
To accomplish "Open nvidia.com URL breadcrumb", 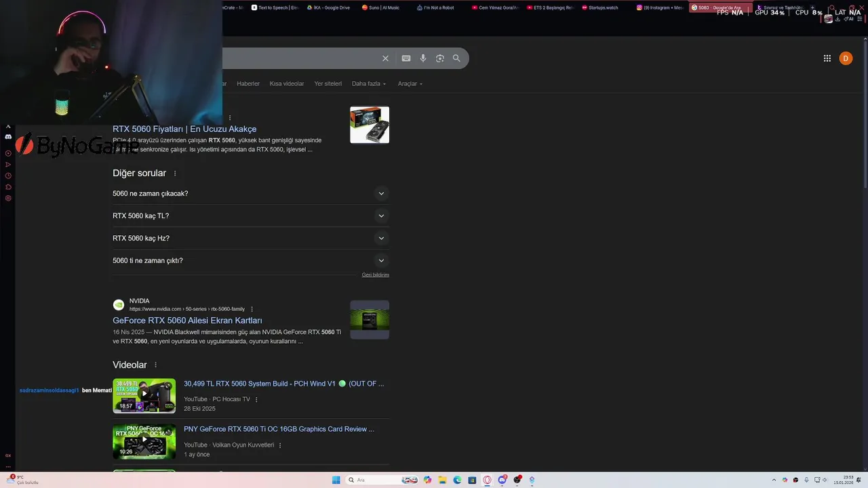I will (187, 309).
